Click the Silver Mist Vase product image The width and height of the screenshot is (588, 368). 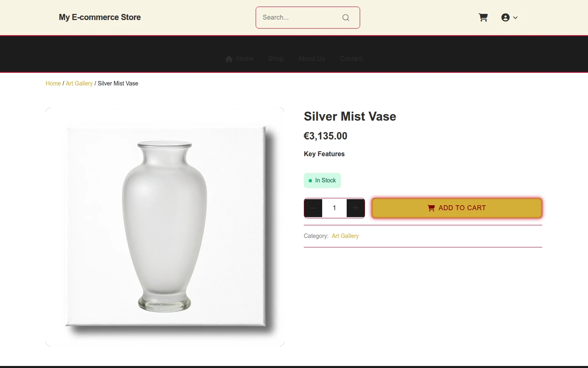point(165,227)
